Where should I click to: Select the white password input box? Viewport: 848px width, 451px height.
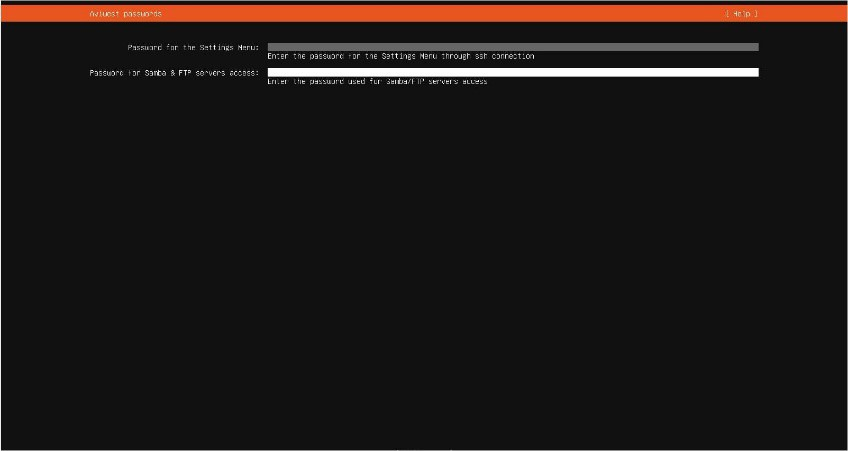coord(512,72)
